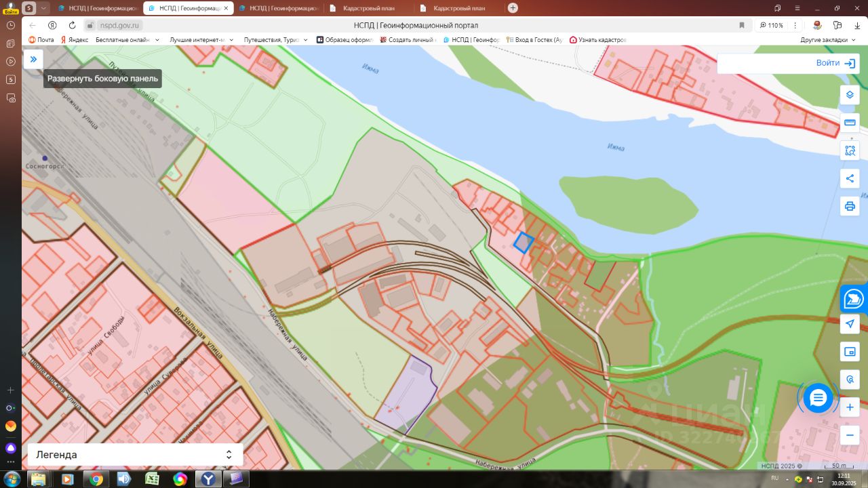Open the Узнать кадастров bookmark
The width and height of the screenshot is (868, 488).
[597, 40]
